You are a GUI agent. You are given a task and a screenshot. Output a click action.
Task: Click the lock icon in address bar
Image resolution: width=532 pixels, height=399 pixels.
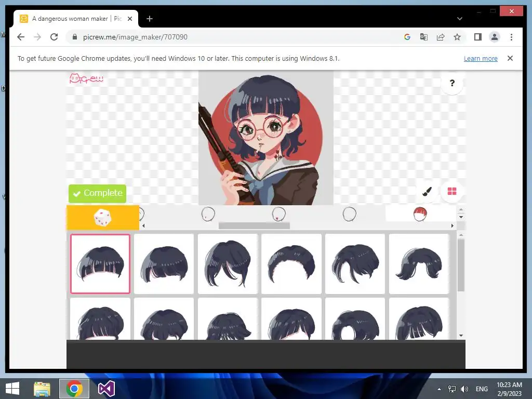click(x=75, y=37)
